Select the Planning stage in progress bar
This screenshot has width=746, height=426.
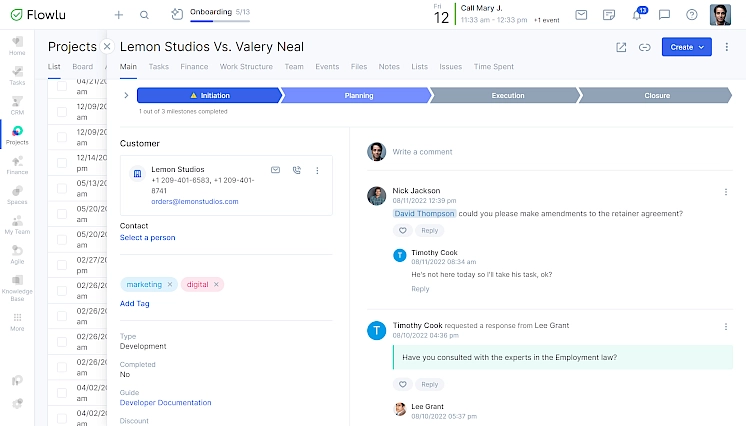357,96
